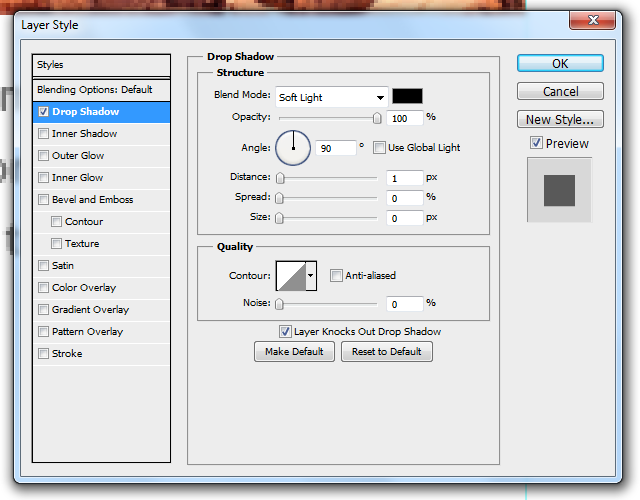Enable the Pattern Overlay checkbox

43,331
